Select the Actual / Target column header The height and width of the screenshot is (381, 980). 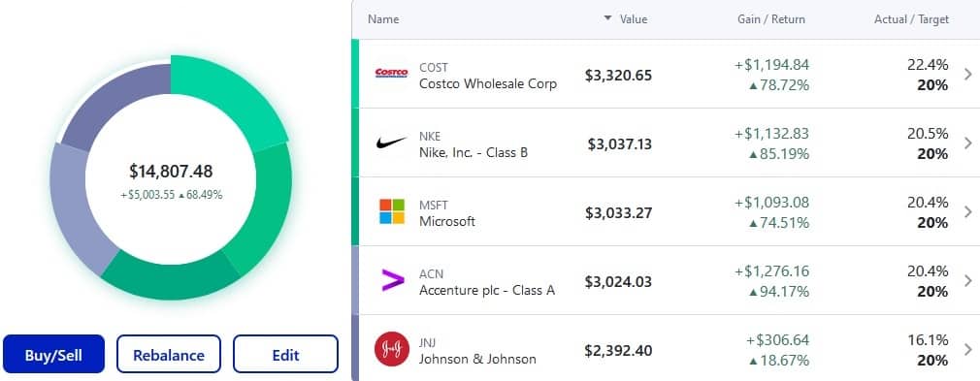(x=911, y=19)
